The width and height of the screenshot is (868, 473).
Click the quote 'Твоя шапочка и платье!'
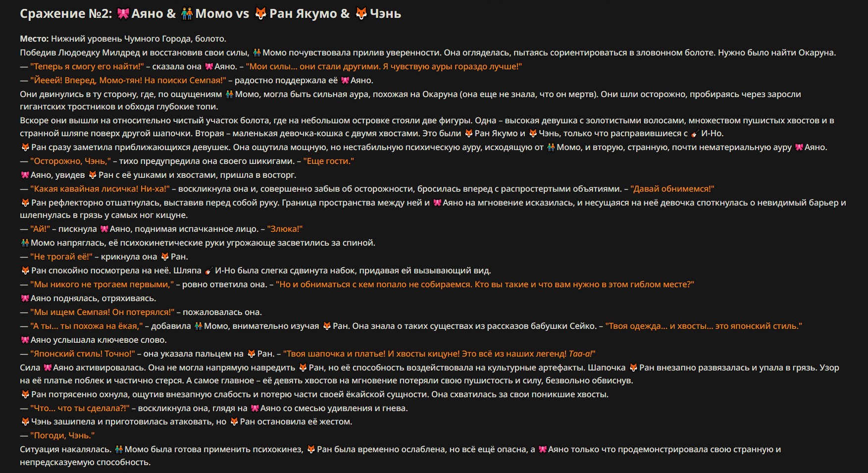334,354
